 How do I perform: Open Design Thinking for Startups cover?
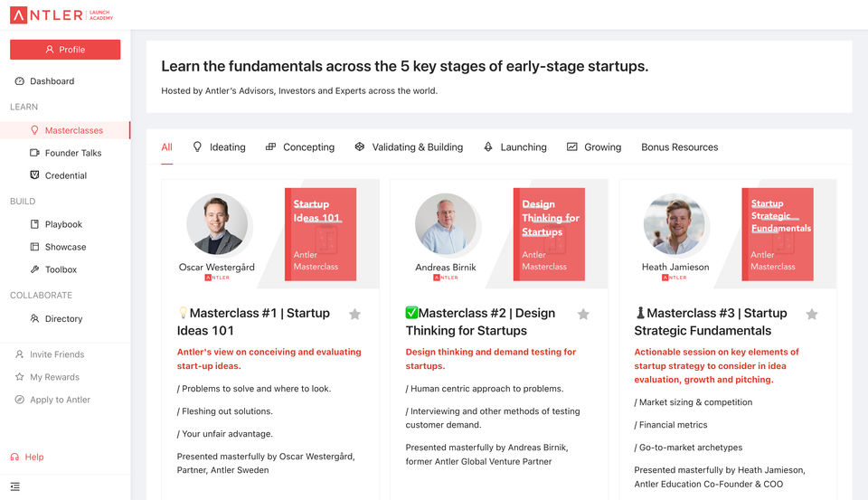[x=549, y=234]
